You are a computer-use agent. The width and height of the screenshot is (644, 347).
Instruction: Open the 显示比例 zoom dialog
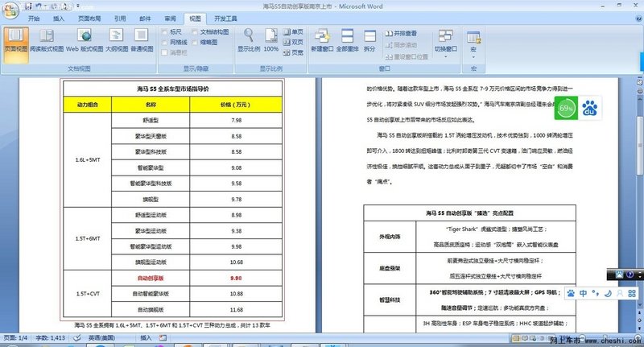coord(249,40)
